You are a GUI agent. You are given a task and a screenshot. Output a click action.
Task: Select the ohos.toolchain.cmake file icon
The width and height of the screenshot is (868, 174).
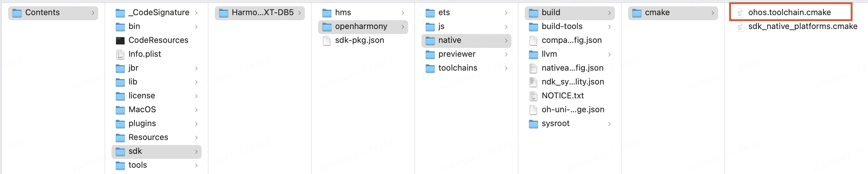click(740, 13)
